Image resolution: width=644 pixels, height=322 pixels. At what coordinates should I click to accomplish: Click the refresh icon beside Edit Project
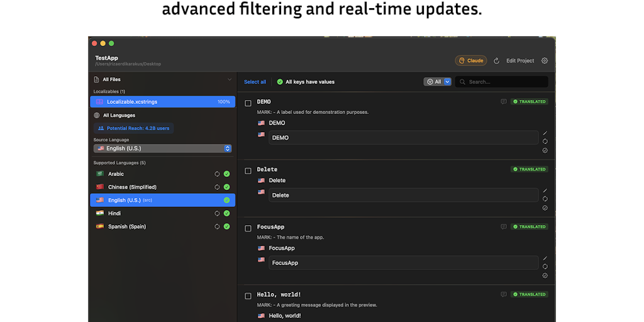coord(496,61)
